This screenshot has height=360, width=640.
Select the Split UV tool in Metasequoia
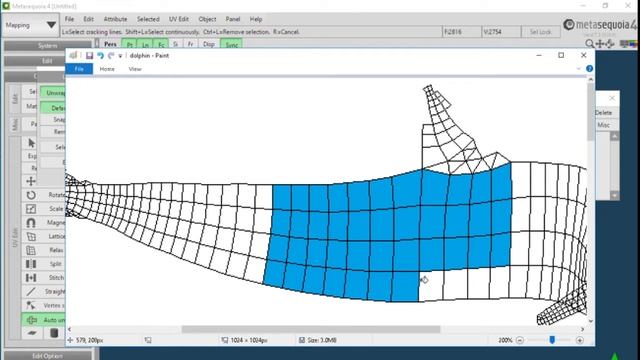coord(43,264)
